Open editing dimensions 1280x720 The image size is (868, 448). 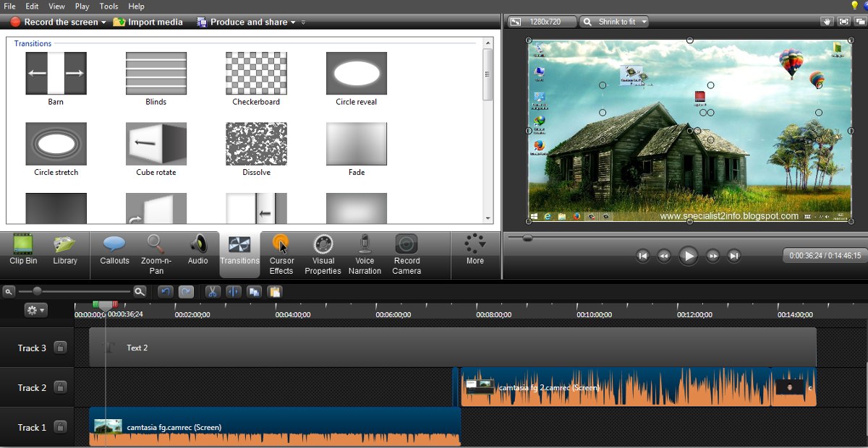click(x=542, y=22)
